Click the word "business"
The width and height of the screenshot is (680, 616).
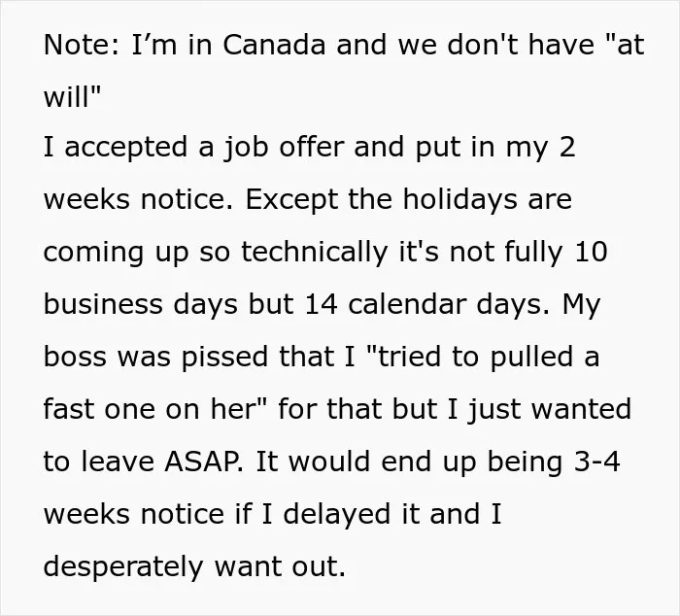point(103,304)
